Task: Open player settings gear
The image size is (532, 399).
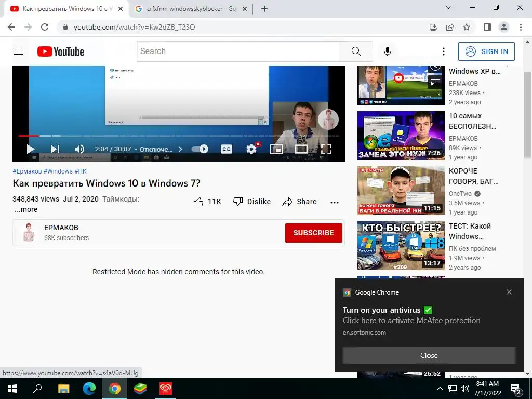Action: 251,149
